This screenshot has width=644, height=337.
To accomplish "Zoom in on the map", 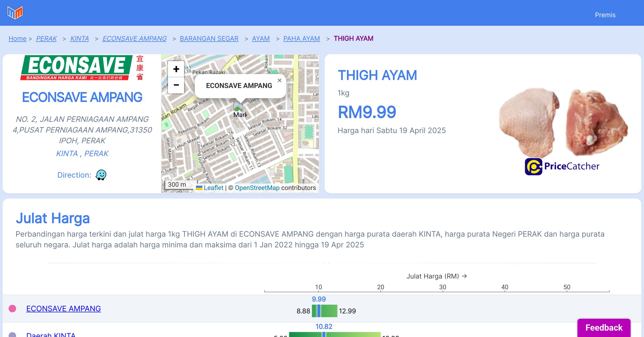I will [x=176, y=69].
